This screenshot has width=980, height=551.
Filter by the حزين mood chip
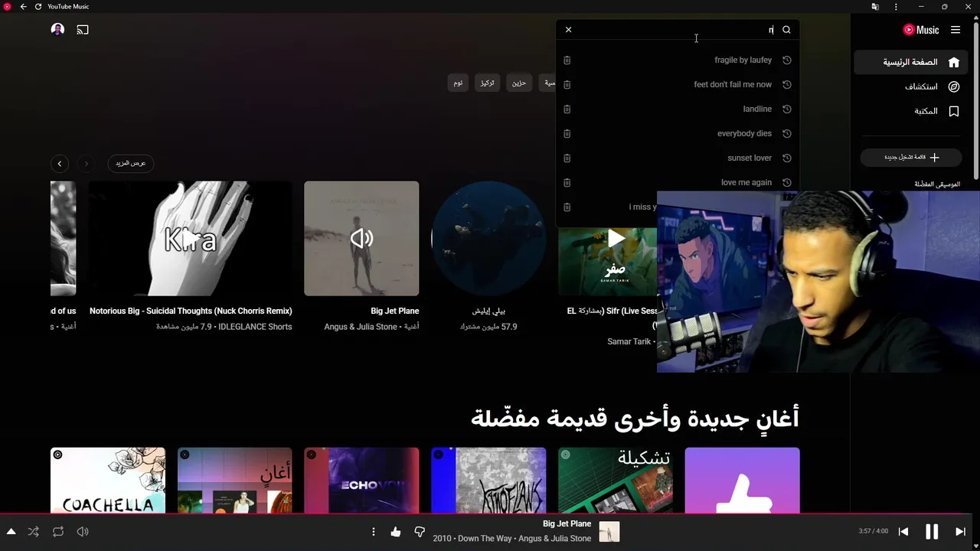coord(519,83)
